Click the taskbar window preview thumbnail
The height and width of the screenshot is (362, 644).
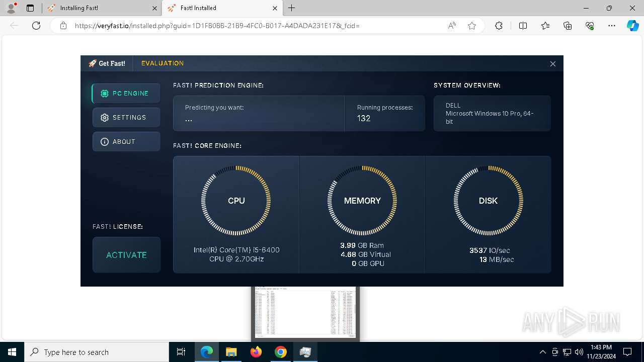tap(305, 313)
